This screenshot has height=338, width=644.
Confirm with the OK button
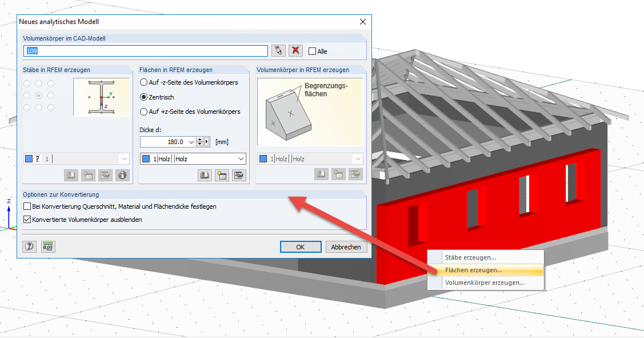point(301,246)
